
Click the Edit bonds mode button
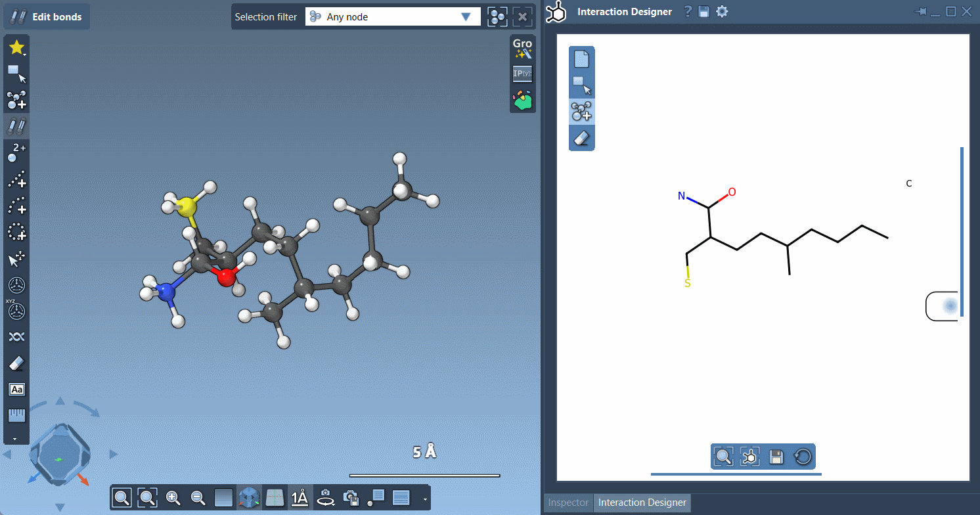[x=47, y=17]
